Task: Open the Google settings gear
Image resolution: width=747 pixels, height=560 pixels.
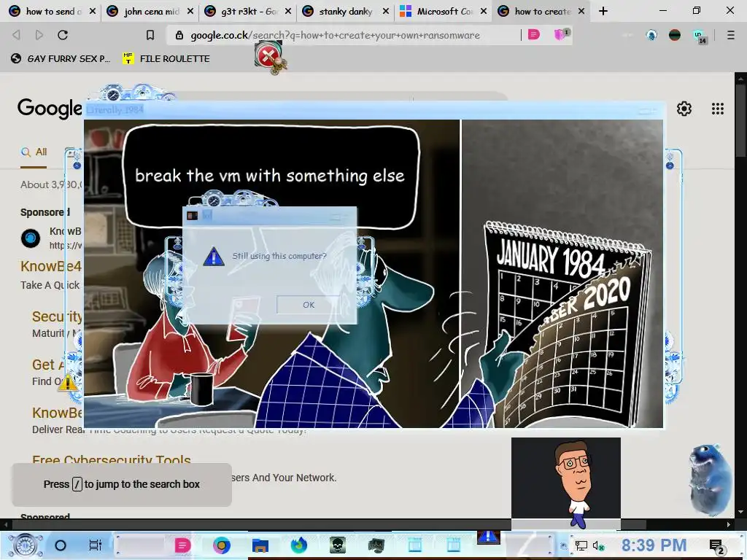Action: [x=684, y=109]
